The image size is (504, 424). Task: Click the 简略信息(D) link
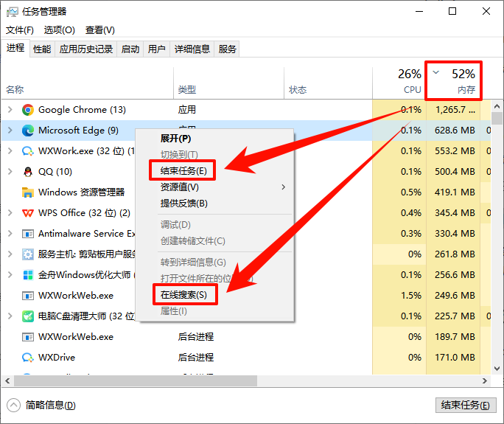[50, 406]
